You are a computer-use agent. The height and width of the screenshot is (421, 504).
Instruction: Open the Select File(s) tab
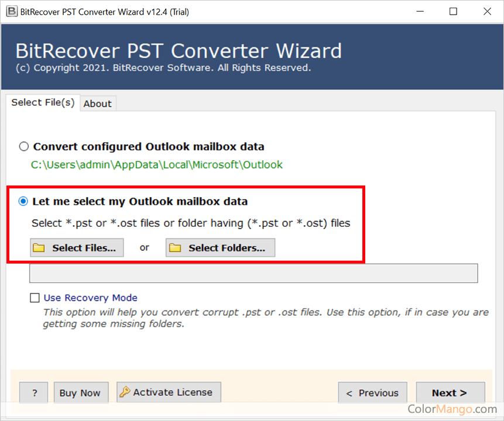coord(43,102)
